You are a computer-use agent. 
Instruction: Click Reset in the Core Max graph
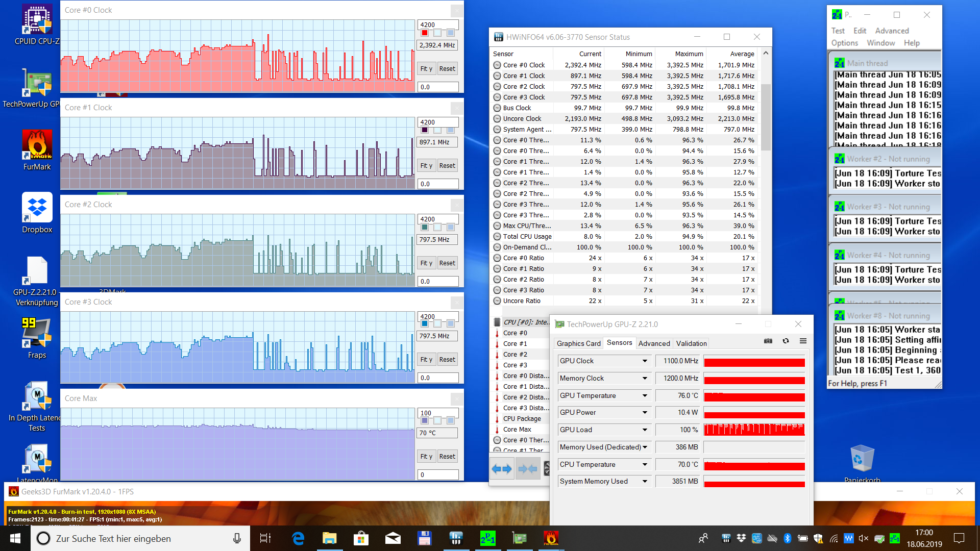[x=447, y=457]
